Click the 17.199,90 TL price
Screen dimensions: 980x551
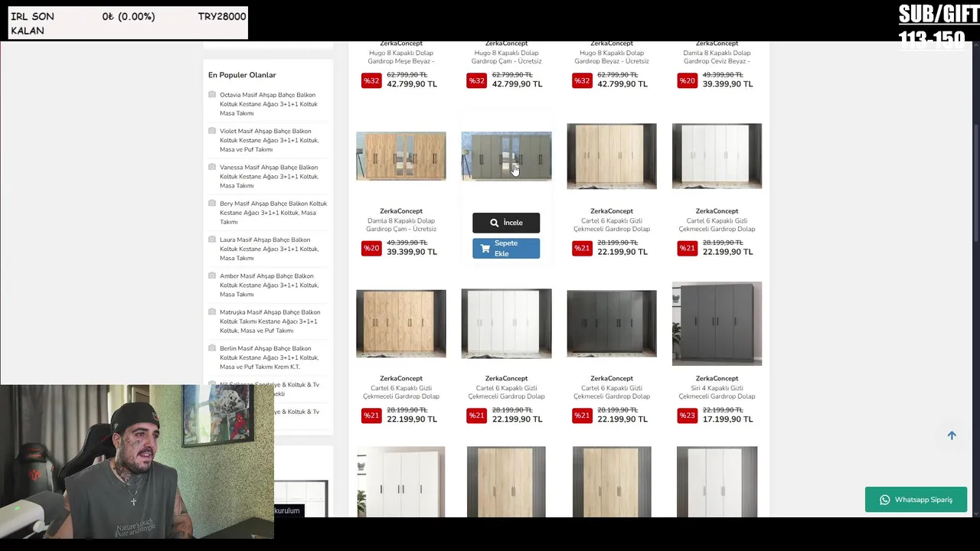pyautogui.click(x=727, y=419)
